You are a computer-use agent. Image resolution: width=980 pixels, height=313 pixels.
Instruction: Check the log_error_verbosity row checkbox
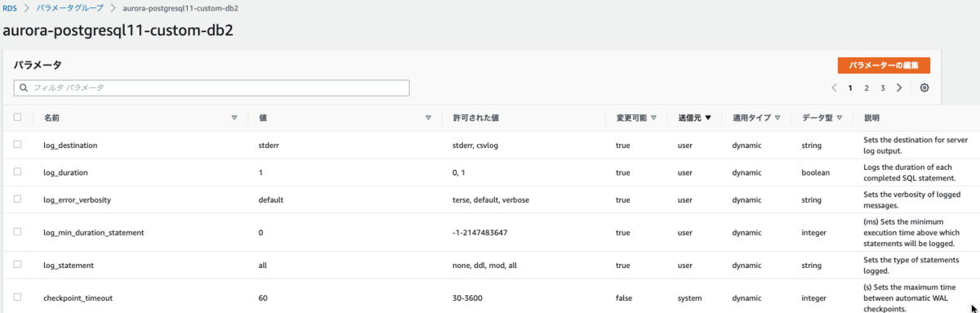17,199
